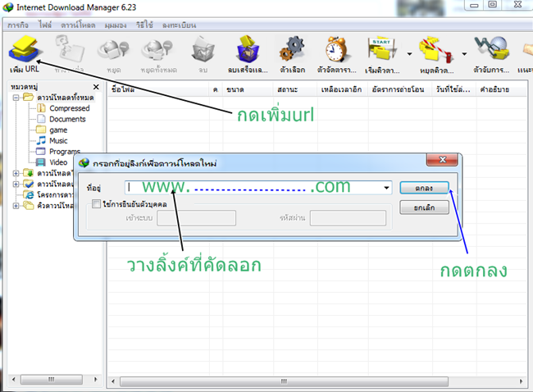This screenshot has height=392, width=533.
Task: Sort by คำอธิบาย (Description) column header
Action: (x=502, y=89)
